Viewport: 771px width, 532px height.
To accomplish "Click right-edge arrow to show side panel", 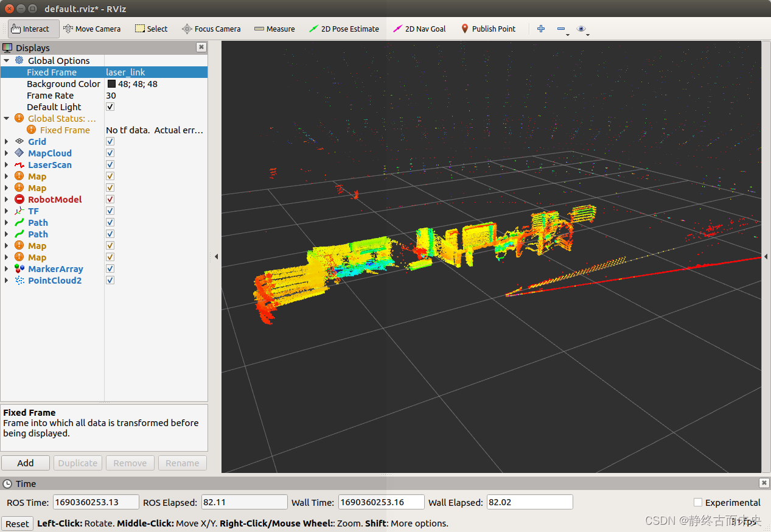I will pyautogui.click(x=766, y=257).
